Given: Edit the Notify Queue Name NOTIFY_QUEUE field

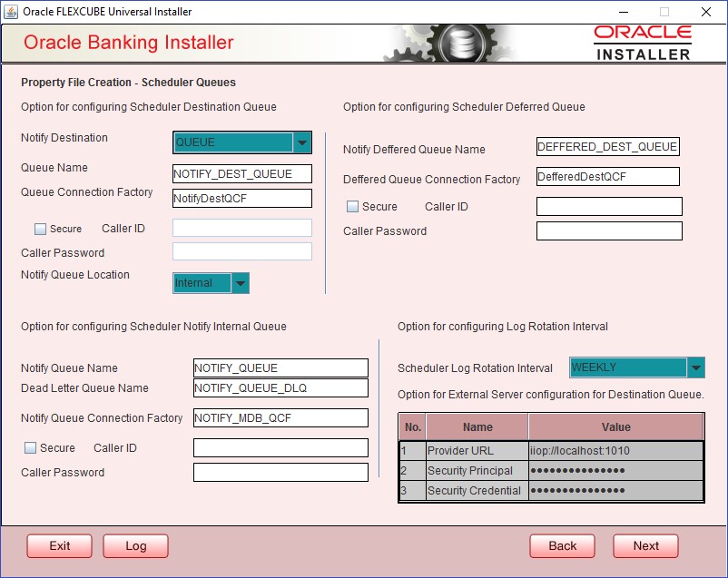Looking at the screenshot, I should pyautogui.click(x=280, y=367).
